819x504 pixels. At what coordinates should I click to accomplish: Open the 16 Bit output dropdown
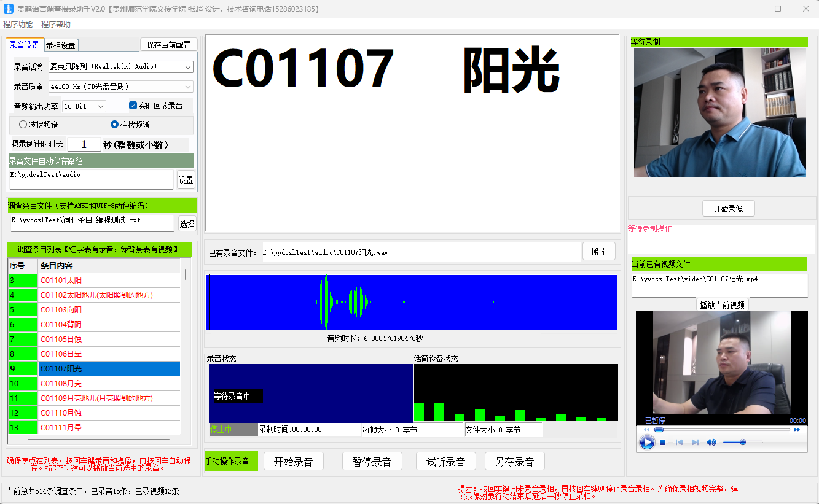(x=84, y=106)
